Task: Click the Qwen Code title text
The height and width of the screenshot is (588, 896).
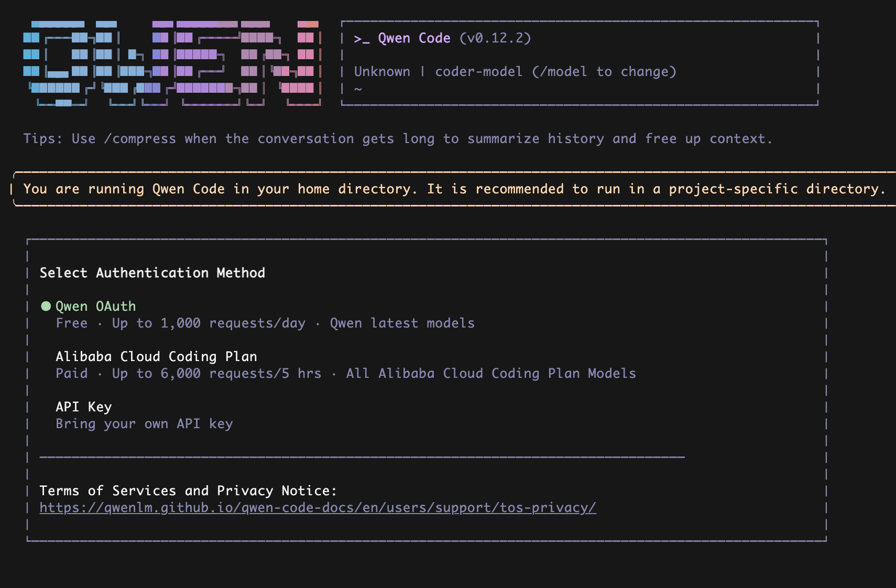Action: [414, 38]
